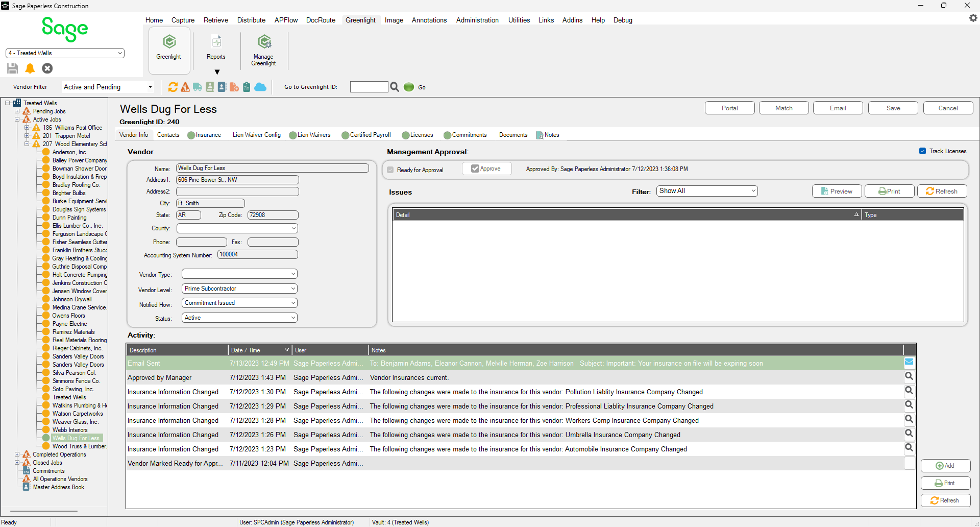The width and height of the screenshot is (980, 527).
Task: Open the Vendor Type dropdown
Action: 239,274
